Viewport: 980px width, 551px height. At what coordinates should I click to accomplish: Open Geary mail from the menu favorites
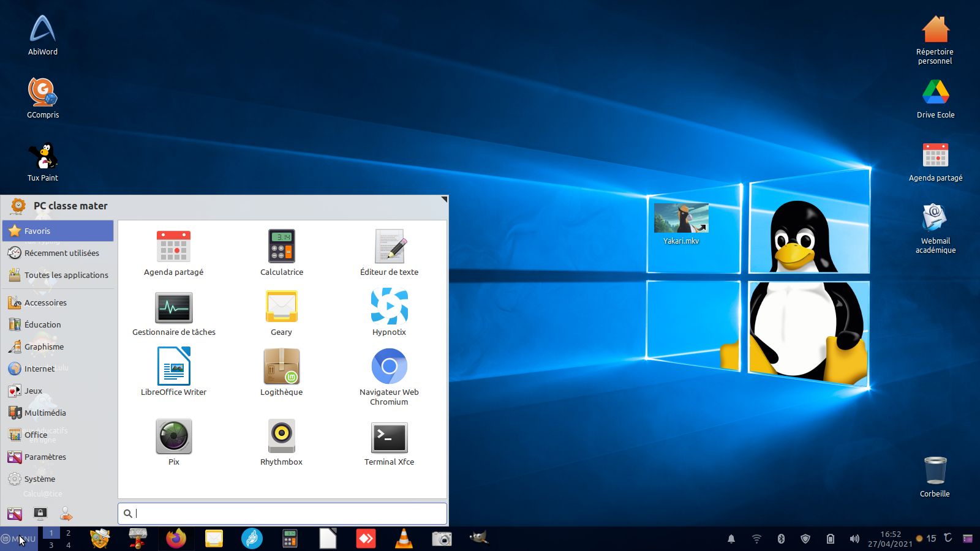(x=282, y=313)
